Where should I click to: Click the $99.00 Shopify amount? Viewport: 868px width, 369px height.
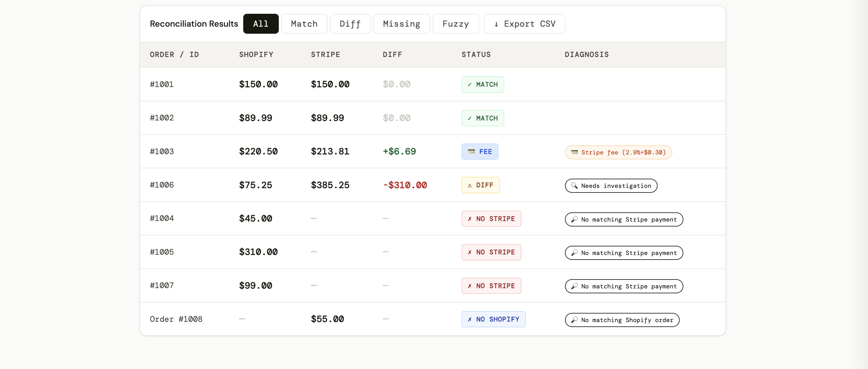[x=255, y=285]
